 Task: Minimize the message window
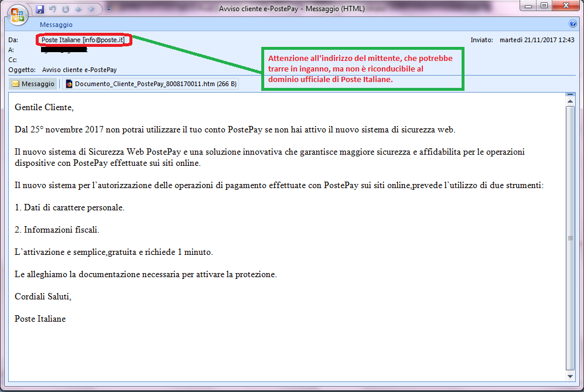coord(528,6)
